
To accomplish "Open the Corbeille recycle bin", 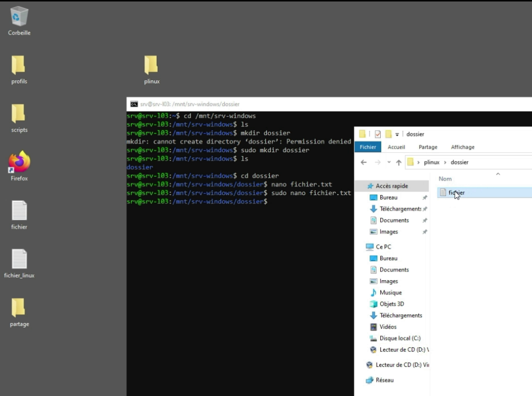I will pyautogui.click(x=19, y=17).
